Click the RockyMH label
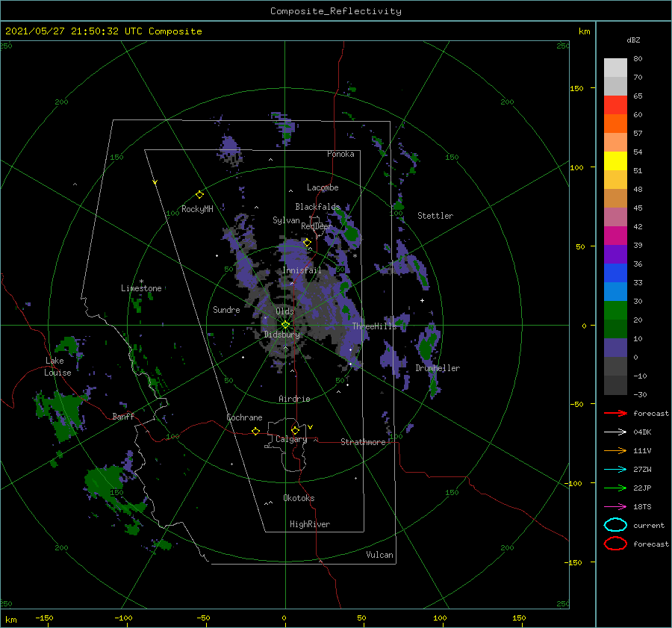Screen dimensions: 672x628 pos(197,209)
